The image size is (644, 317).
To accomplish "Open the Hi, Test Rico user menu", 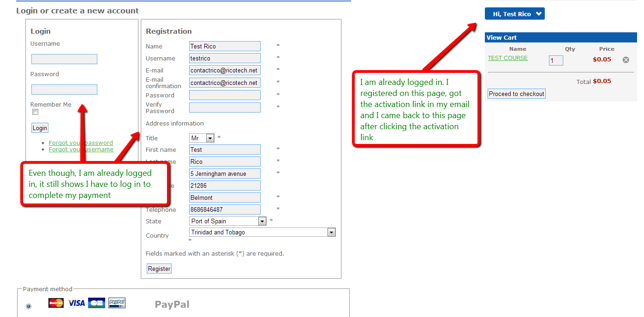I will coord(514,14).
